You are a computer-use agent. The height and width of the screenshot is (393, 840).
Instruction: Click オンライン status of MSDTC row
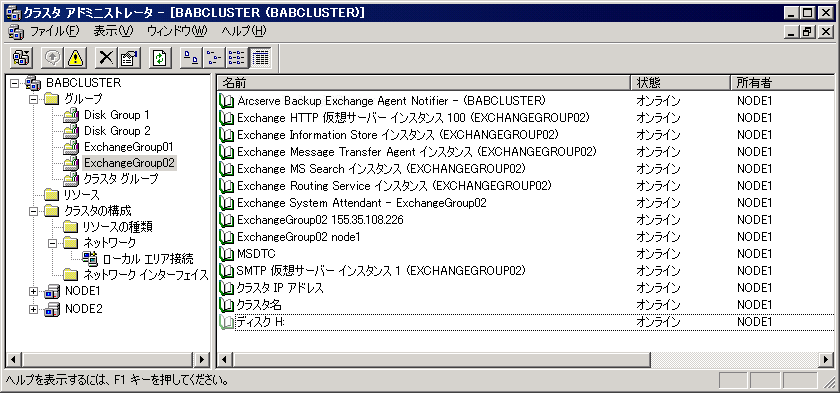click(x=658, y=253)
